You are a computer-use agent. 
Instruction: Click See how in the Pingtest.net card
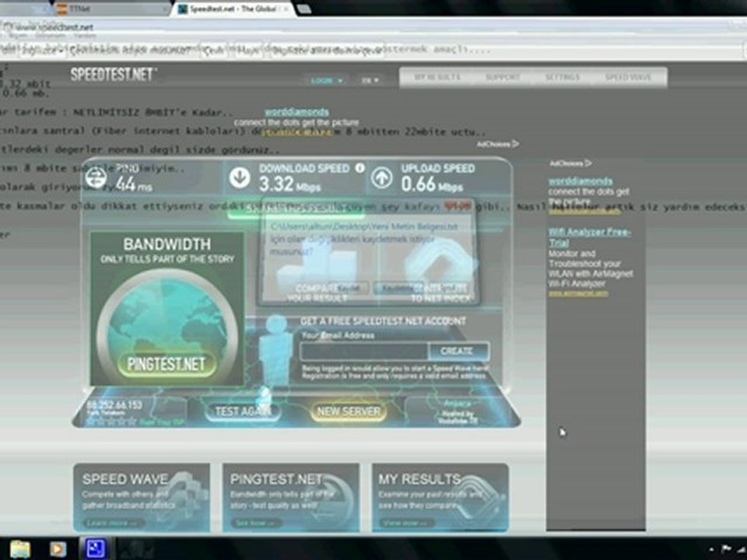258,523
